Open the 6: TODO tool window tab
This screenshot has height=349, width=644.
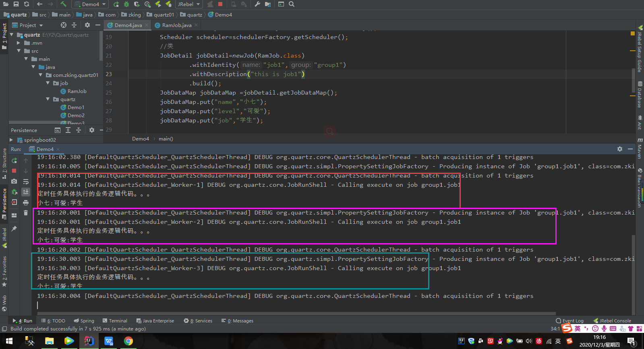click(53, 321)
